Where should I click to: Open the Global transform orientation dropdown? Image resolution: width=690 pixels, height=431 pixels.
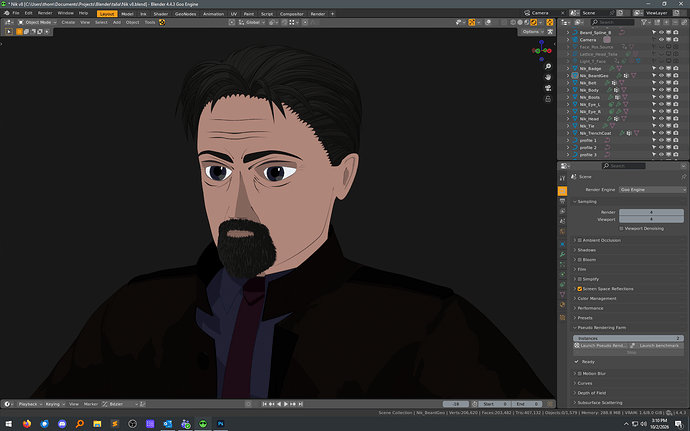pos(252,22)
